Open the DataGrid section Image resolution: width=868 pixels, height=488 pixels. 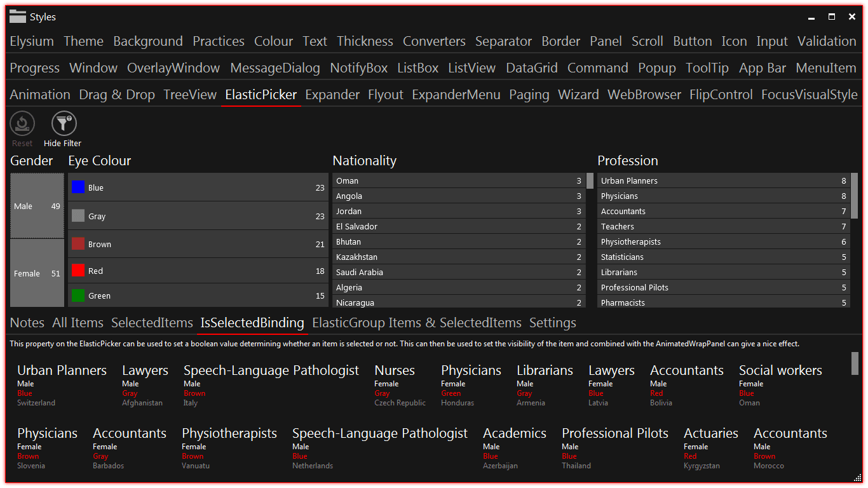[532, 67]
